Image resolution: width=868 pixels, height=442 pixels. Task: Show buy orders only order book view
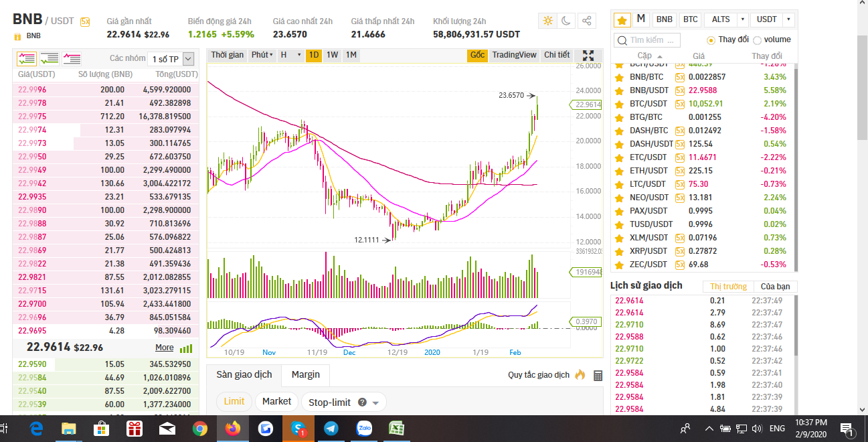click(49, 59)
